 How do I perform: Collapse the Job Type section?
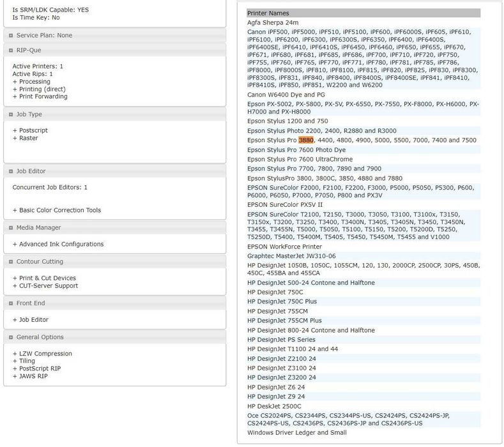[11, 114]
